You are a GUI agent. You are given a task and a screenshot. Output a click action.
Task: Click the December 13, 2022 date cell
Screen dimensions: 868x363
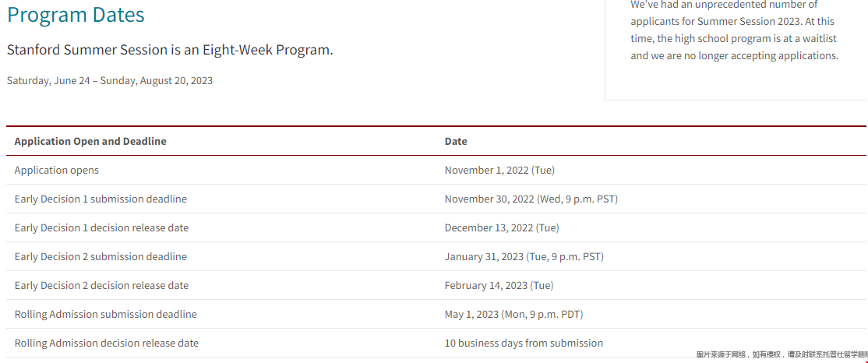pyautogui.click(x=502, y=227)
